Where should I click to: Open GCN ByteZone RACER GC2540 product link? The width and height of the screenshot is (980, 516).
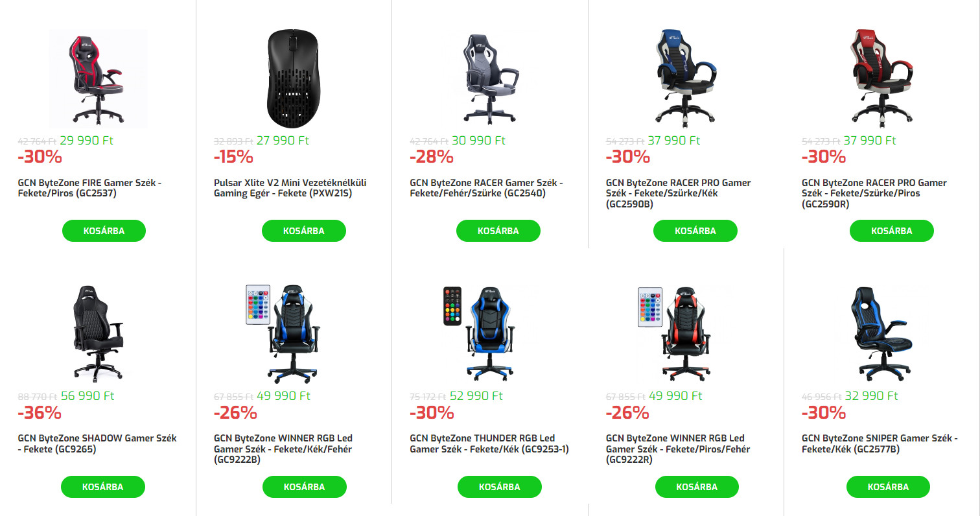click(486, 188)
